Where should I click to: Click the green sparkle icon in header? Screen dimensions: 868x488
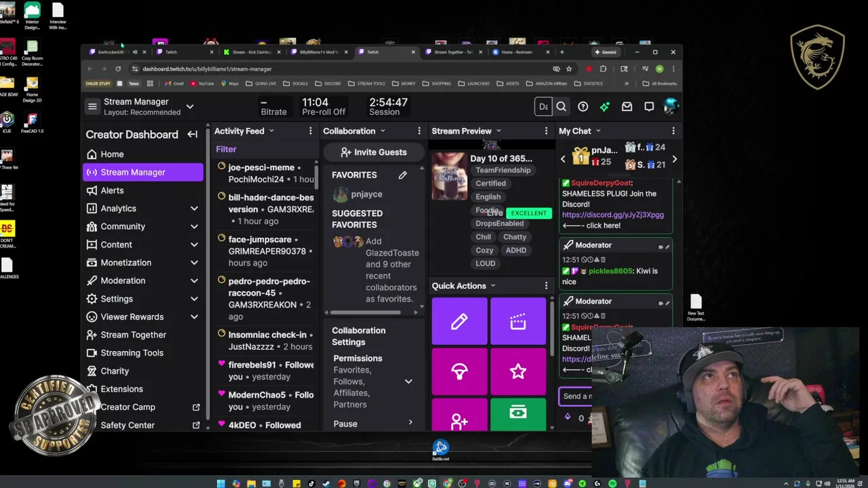(605, 106)
